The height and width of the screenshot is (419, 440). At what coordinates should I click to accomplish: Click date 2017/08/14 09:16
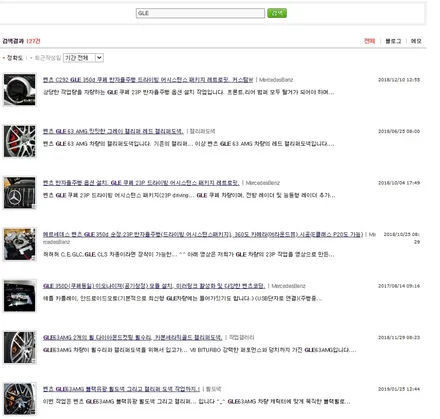coord(399,286)
